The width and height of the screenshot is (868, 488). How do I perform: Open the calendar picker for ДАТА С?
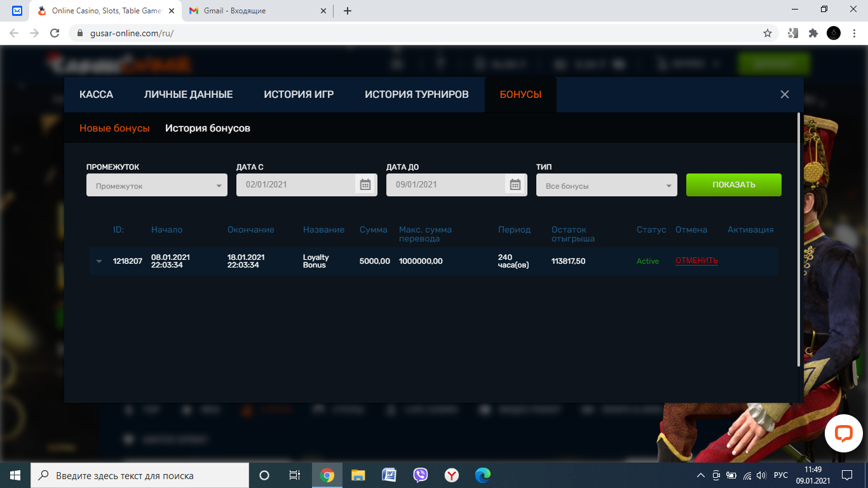(x=365, y=185)
